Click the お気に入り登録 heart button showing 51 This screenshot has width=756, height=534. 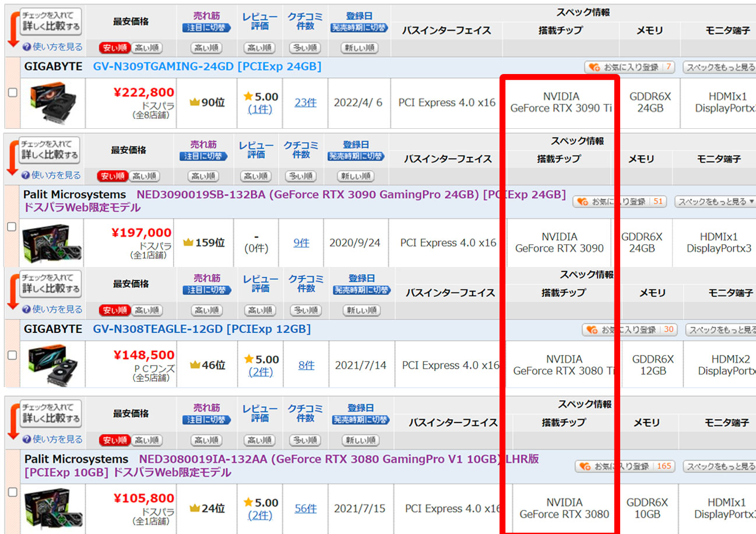[x=620, y=202]
